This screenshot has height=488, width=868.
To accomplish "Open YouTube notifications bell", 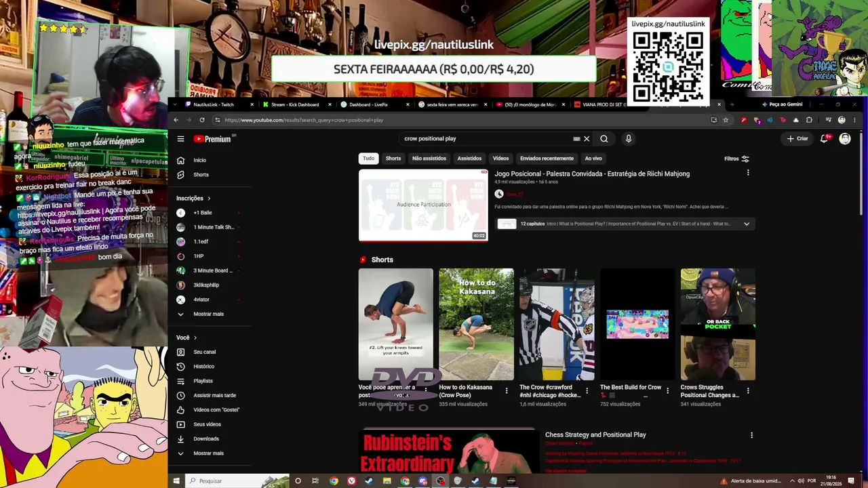I will [x=825, y=139].
